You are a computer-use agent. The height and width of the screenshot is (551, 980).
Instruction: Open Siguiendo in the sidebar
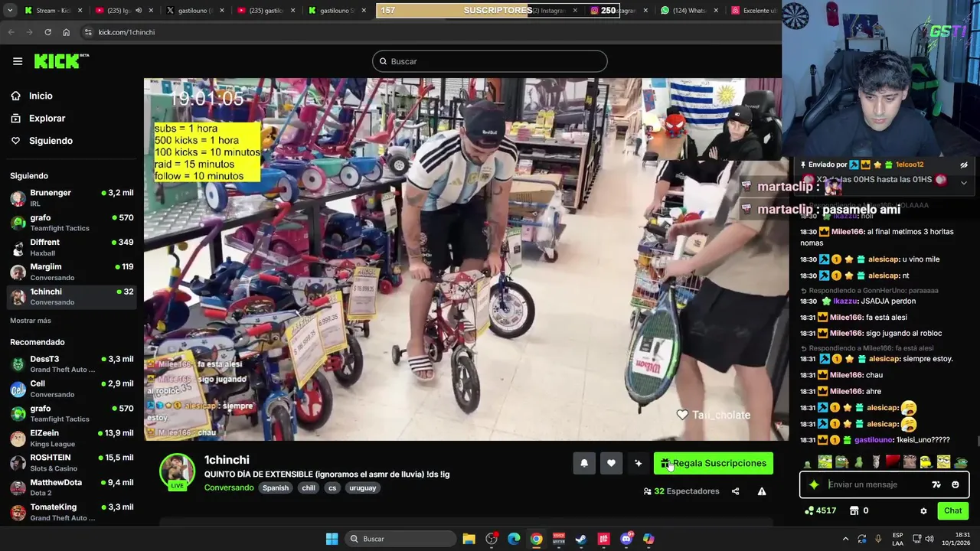point(51,141)
